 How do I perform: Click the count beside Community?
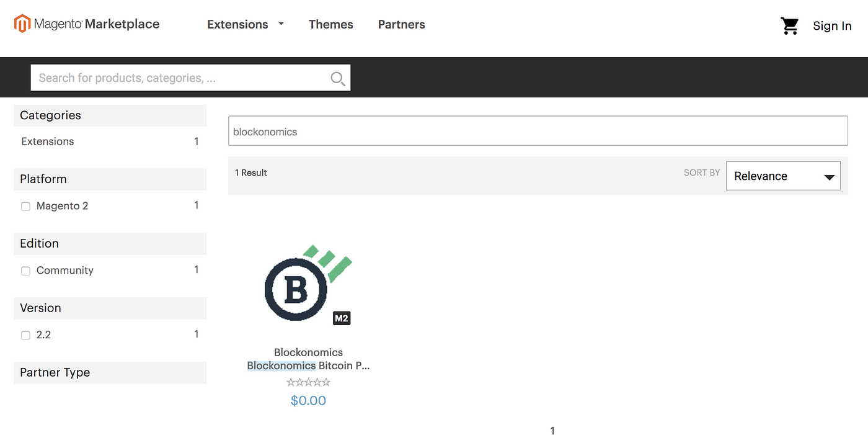click(x=197, y=270)
